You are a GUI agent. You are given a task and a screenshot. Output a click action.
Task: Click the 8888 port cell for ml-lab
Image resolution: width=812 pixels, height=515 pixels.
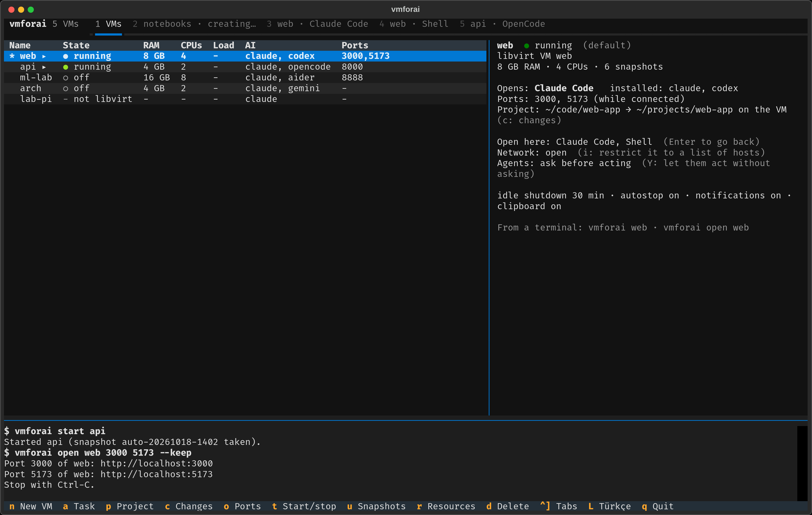click(x=352, y=78)
